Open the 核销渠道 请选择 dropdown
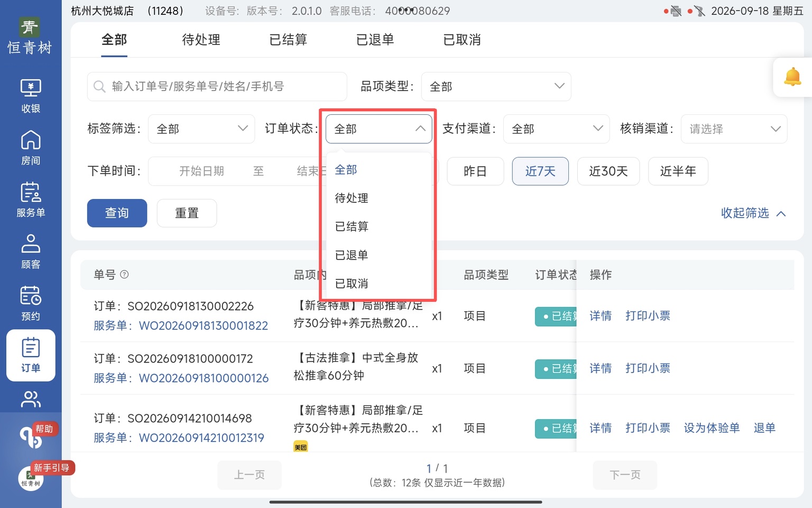 tap(734, 129)
